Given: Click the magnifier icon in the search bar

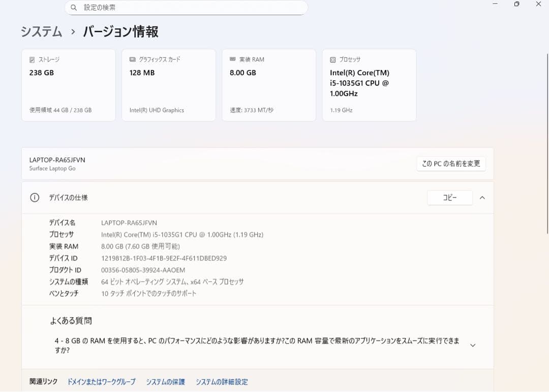Looking at the screenshot, I should pyautogui.click(x=74, y=8).
